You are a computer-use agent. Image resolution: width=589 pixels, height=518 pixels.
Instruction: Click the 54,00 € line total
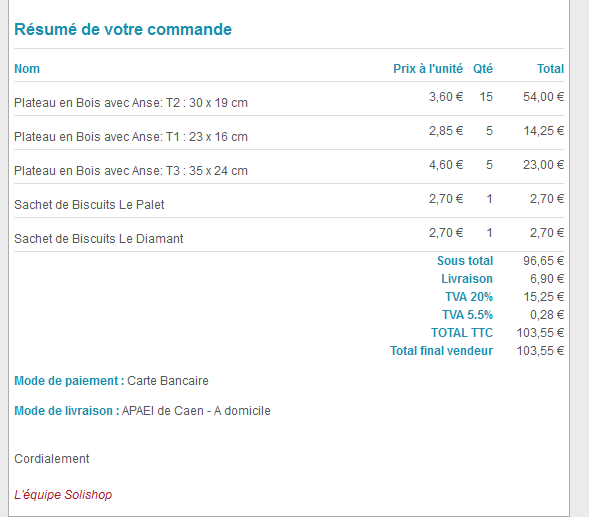(x=543, y=97)
